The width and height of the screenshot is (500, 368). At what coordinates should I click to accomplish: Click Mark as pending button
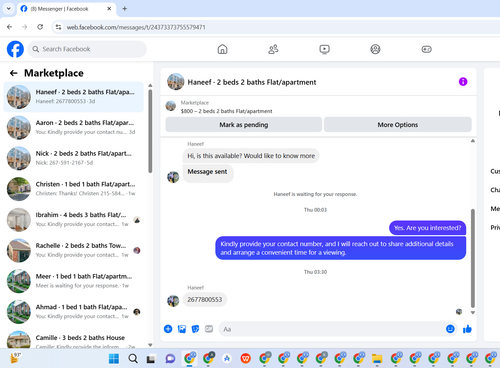244,125
